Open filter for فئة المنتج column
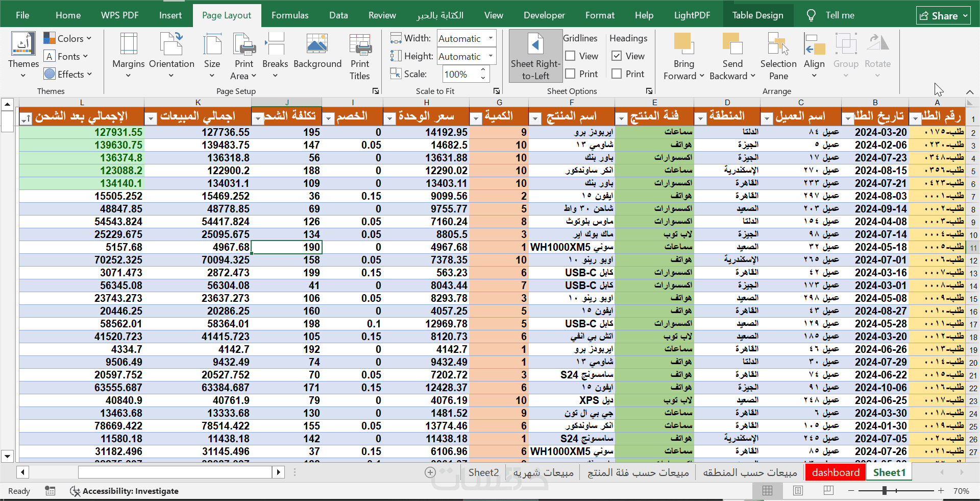Viewport: 980px width, 501px height. point(621,119)
